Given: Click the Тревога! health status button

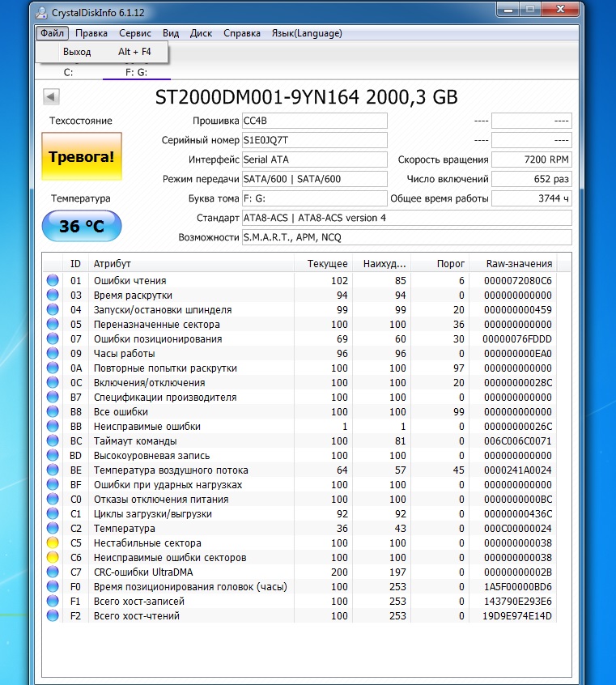Looking at the screenshot, I should point(81,156).
